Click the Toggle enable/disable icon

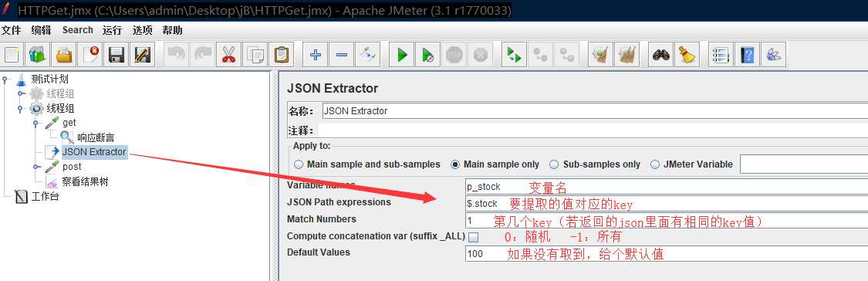click(367, 54)
